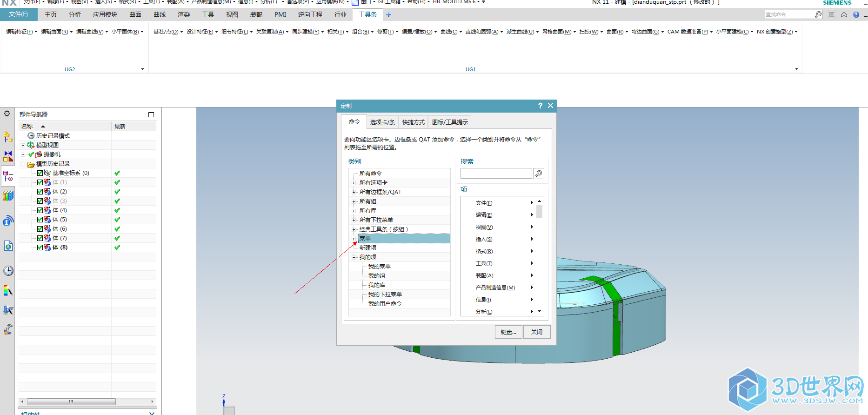Screen dimensions: 868x415
Task: Click the full screen icon in title bar
Action: [832, 14]
